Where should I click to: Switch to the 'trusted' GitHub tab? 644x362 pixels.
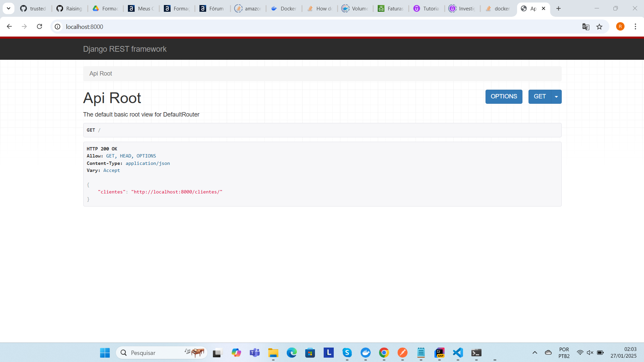click(34, 8)
